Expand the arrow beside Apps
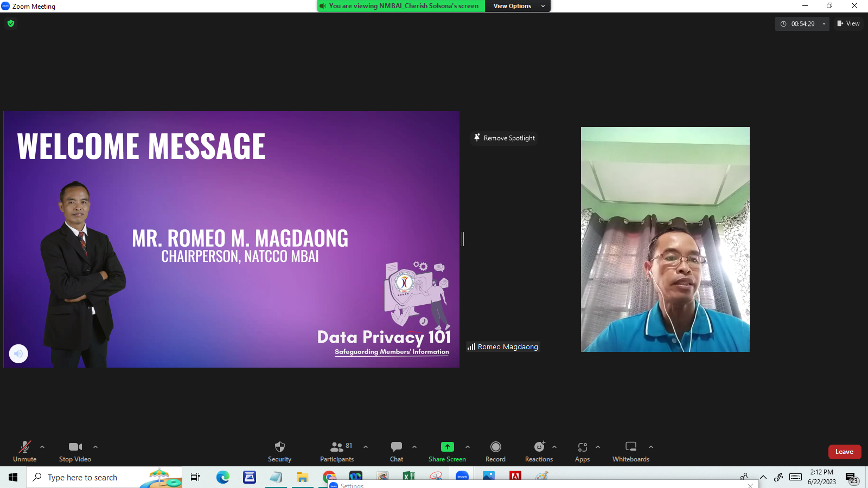This screenshot has height=488, width=868. click(x=598, y=447)
